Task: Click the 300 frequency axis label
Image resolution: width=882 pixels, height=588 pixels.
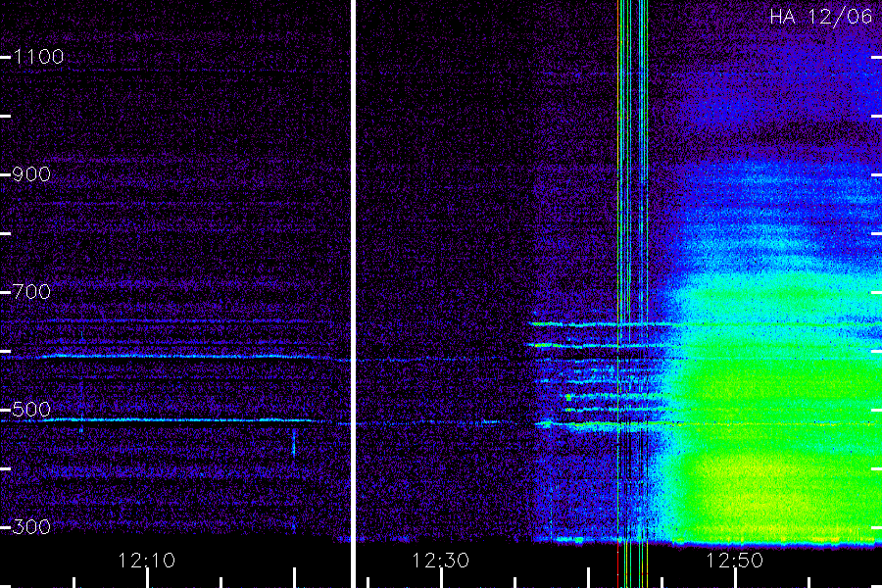Action: click(31, 527)
